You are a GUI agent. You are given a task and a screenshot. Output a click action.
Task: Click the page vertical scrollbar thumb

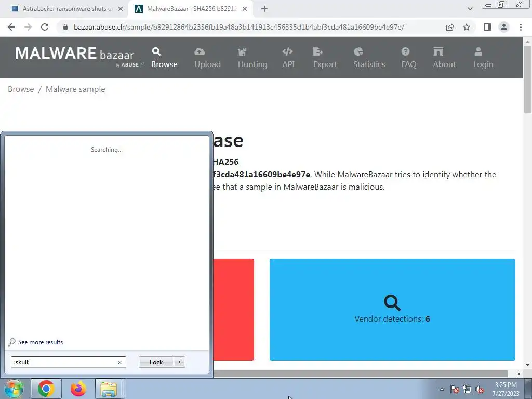point(528,79)
